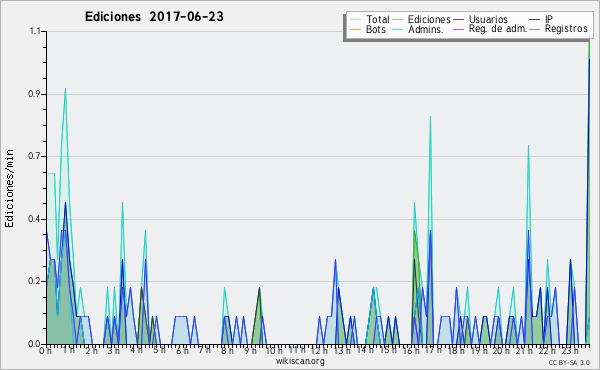Click the Admins. line color marker in legend
This screenshot has height=370, width=600.
pos(397,29)
